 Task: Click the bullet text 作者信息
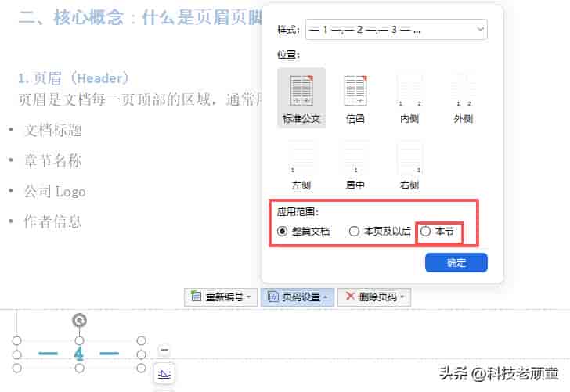pos(53,221)
